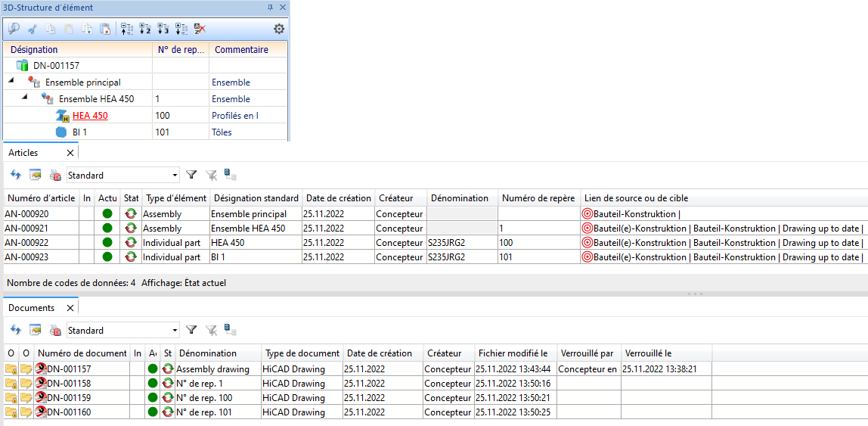This screenshot has height=426, width=868.
Task: Expand structure tree to level 3
Action: (x=163, y=29)
